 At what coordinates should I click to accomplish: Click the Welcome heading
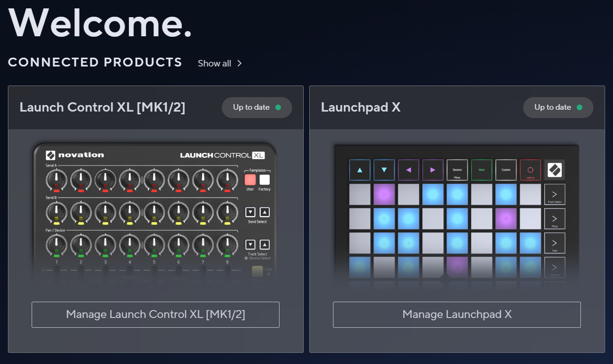tap(100, 22)
